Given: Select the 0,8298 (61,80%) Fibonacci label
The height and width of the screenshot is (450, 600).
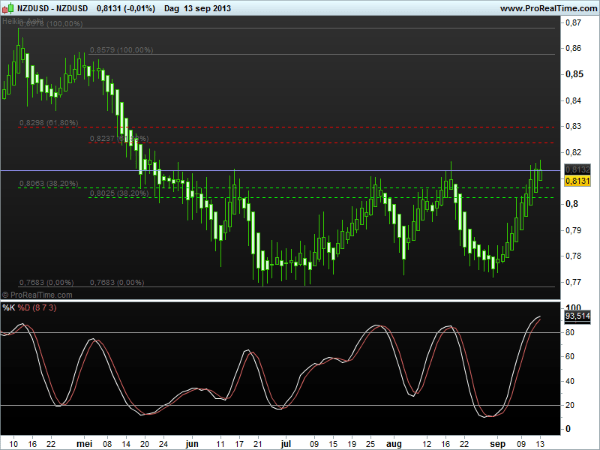Looking at the screenshot, I should [x=49, y=122].
